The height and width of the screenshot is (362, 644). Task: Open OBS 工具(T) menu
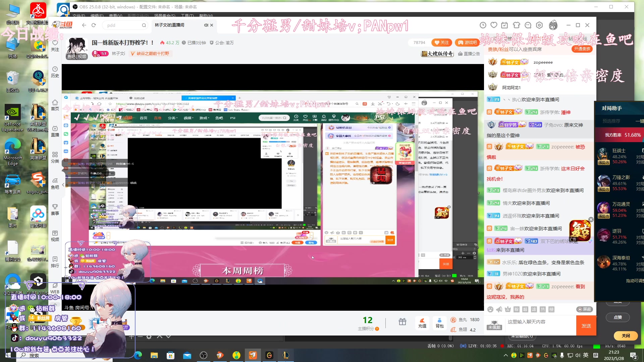[187, 15]
